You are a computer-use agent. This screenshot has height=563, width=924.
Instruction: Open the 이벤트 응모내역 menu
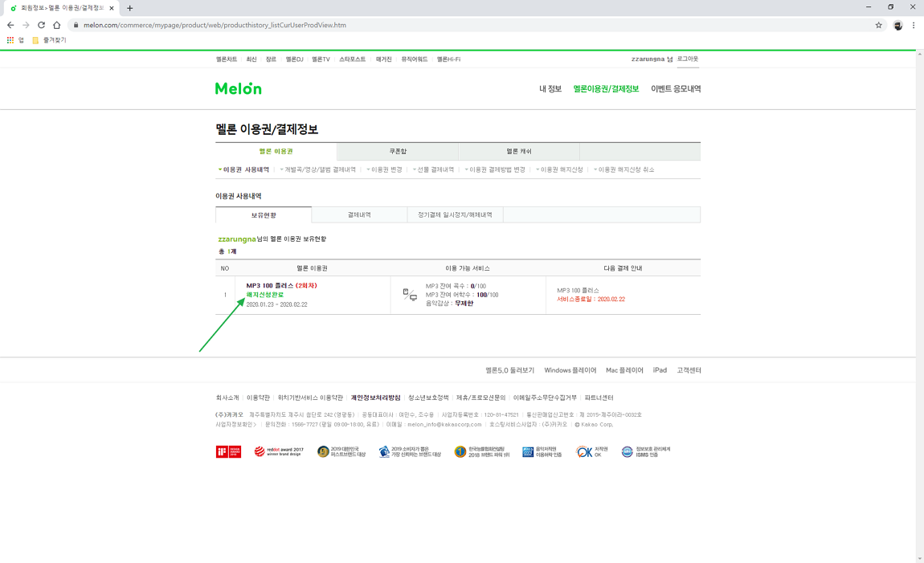[x=676, y=89]
